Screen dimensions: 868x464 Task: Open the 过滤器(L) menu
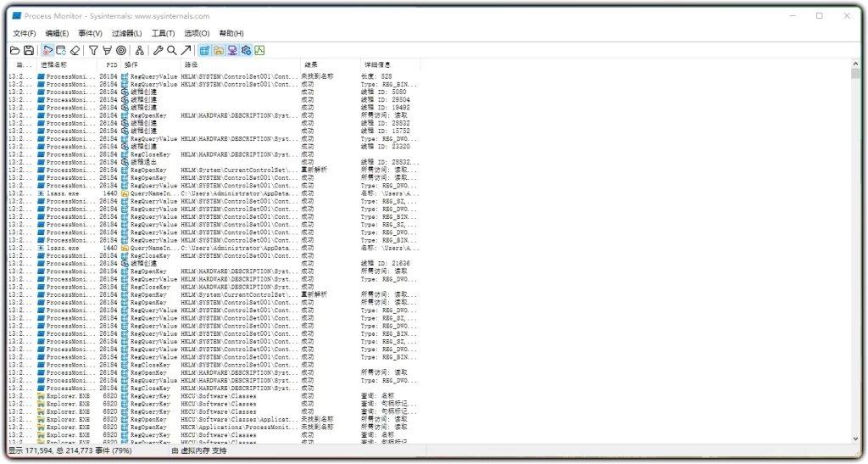click(x=127, y=33)
